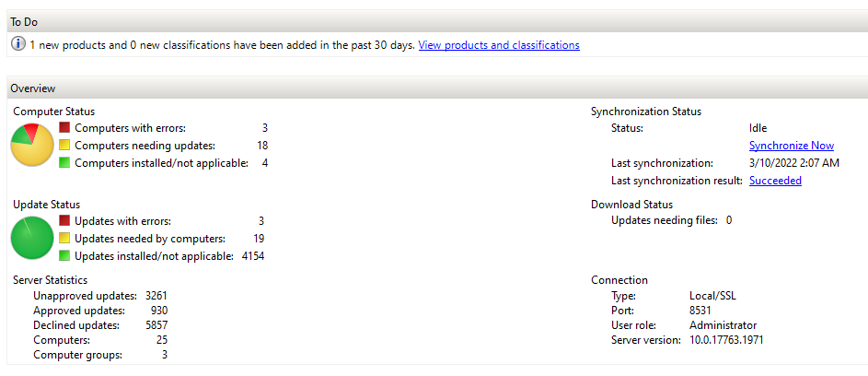Click the Computer Status pie chart
The width and height of the screenshot is (868, 376).
click(x=32, y=145)
